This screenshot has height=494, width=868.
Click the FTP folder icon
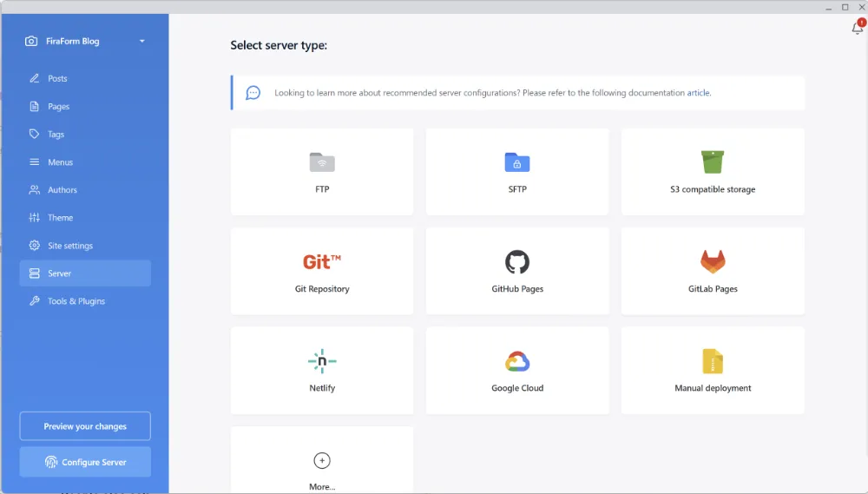(322, 162)
